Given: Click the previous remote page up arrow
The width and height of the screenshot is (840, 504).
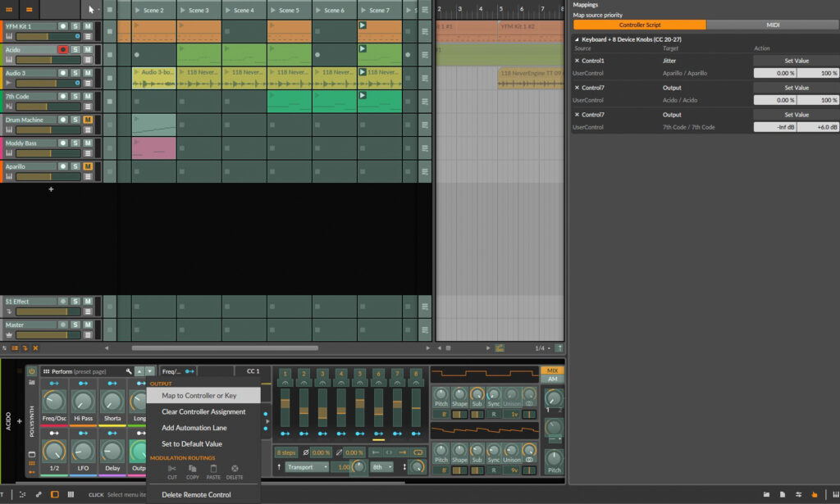Looking at the screenshot, I should click(139, 371).
